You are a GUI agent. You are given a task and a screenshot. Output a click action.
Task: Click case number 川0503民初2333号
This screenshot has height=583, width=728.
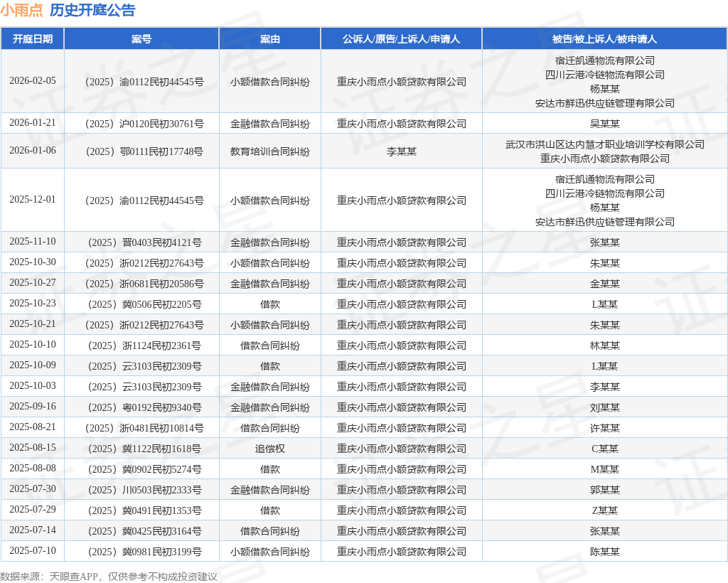[144, 490]
